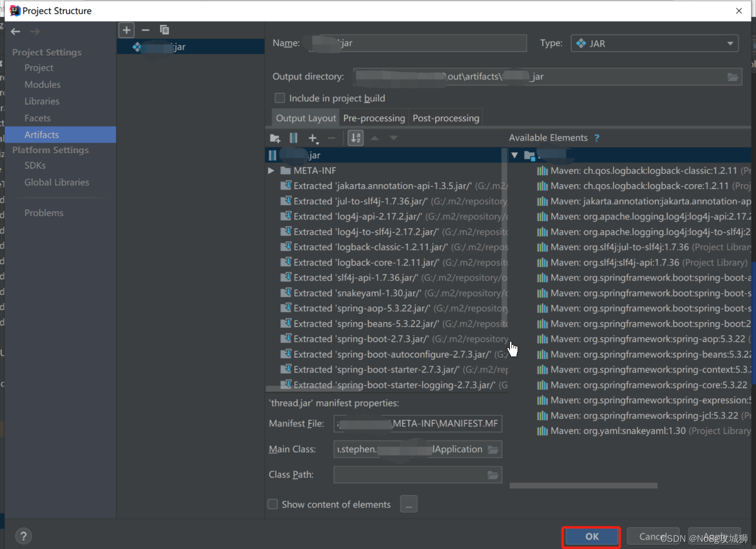Click the forward navigation arrow

35,32
